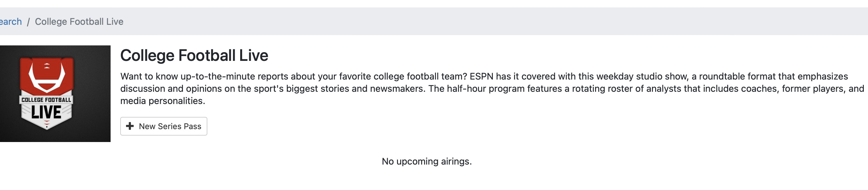Click the No upcoming airings message
This screenshot has height=190, width=868.
[427, 161]
